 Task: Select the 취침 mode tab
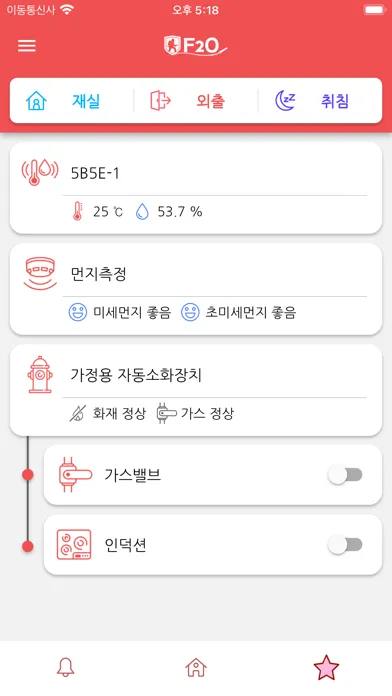pos(320,101)
